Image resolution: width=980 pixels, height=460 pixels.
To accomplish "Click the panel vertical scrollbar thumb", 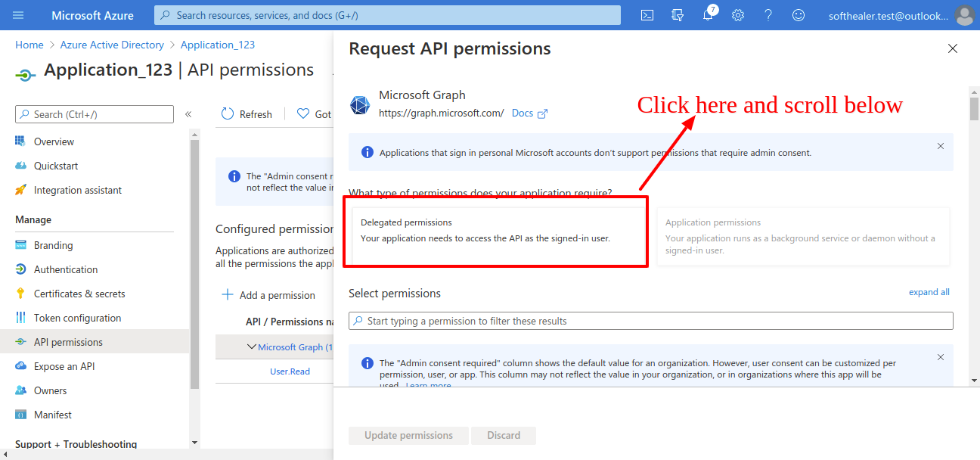I will (x=974, y=109).
